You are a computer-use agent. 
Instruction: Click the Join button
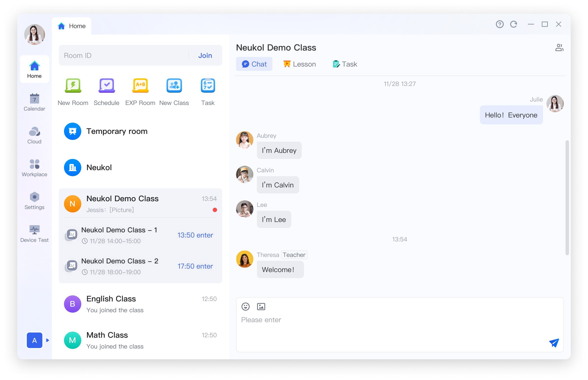[x=205, y=55]
